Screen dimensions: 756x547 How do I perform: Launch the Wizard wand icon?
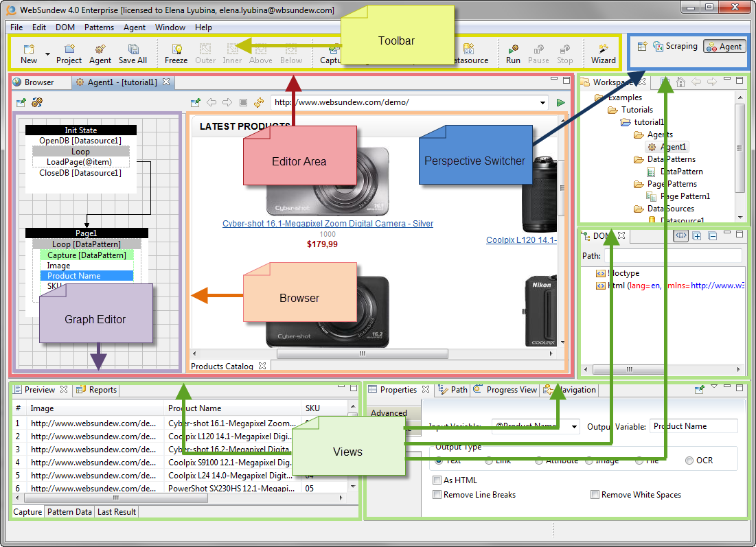[x=604, y=49]
